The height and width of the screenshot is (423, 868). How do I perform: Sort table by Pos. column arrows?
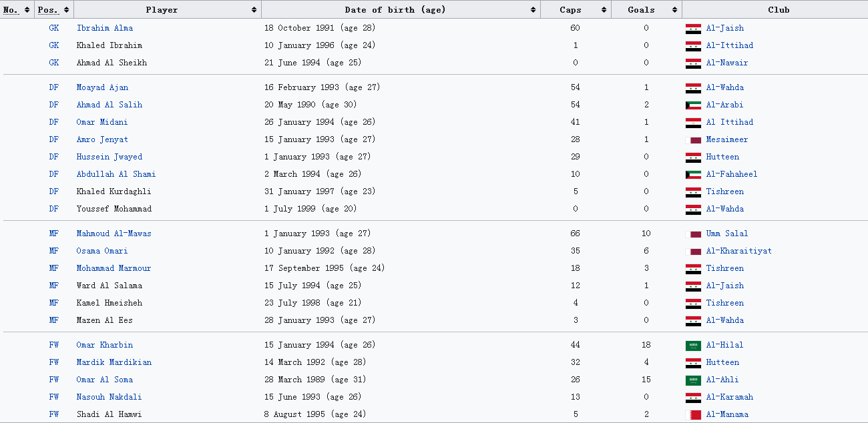65,9
